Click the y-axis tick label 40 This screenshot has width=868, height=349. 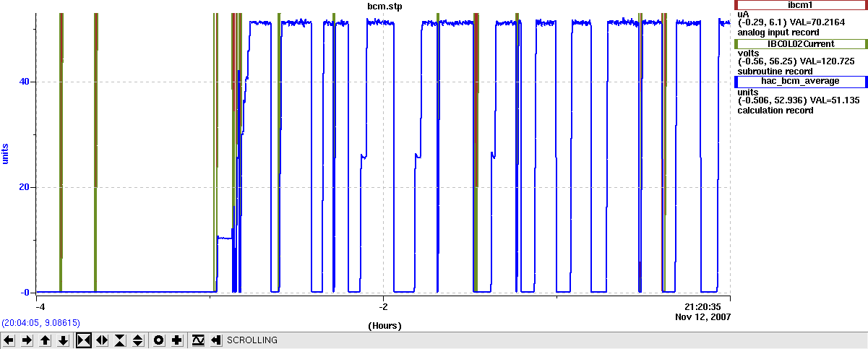[25, 82]
